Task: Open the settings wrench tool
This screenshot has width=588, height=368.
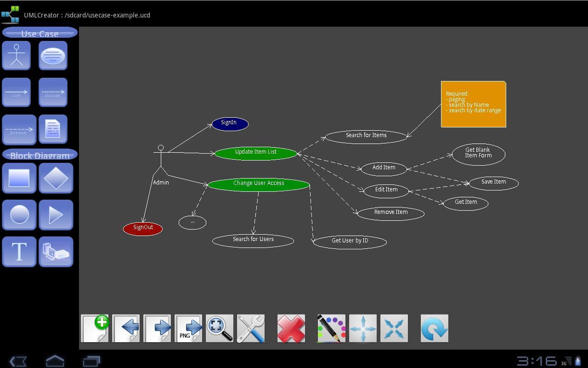Action: (x=251, y=328)
